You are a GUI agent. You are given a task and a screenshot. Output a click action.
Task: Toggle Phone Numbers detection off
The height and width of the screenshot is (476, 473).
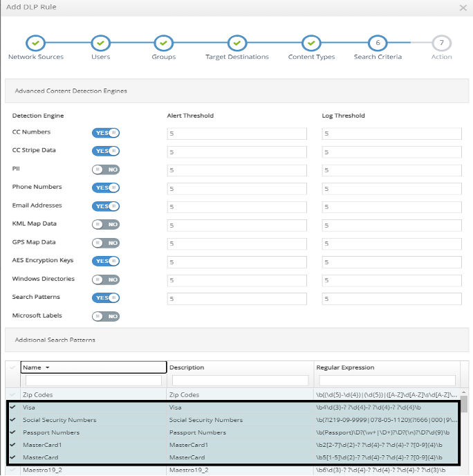tap(106, 188)
